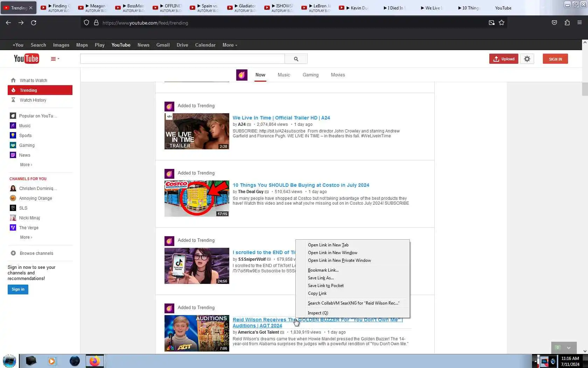Screen dimensions: 588x368
Task: Expand More below News in the sidebar
Action: pos(26,165)
